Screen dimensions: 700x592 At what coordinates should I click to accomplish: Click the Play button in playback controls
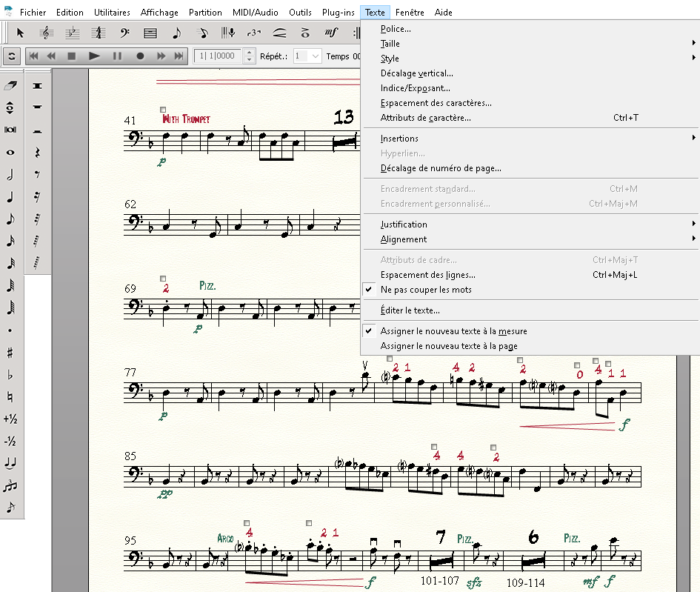[x=94, y=56]
